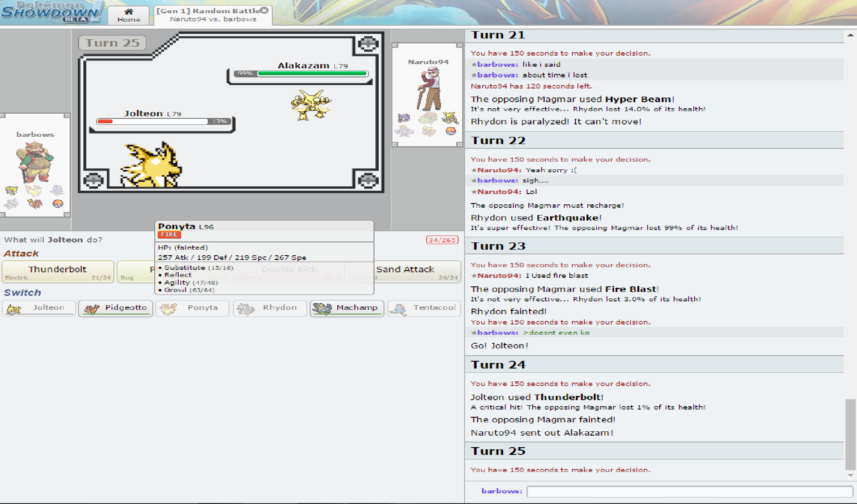Click the fainted Tentacool switch slot

tap(424, 308)
